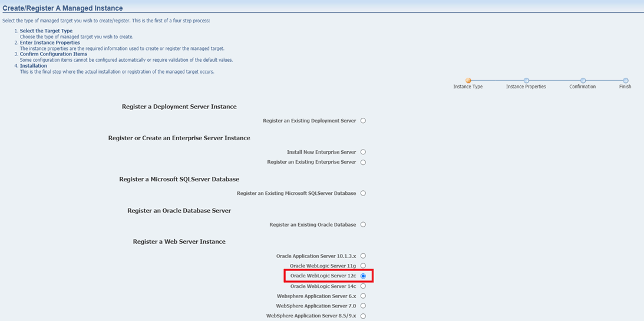Click the Confirmation step circle
Image resolution: width=644 pixels, height=321 pixels.
(x=583, y=81)
